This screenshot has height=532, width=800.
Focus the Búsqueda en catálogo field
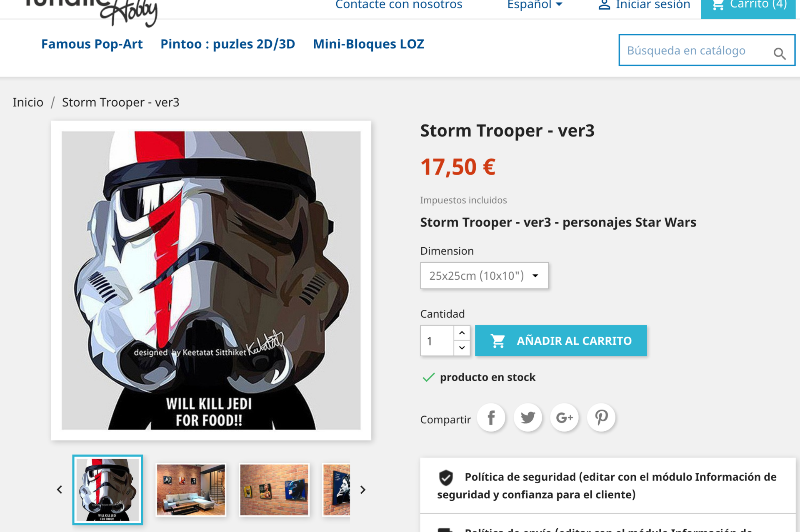[695, 50]
